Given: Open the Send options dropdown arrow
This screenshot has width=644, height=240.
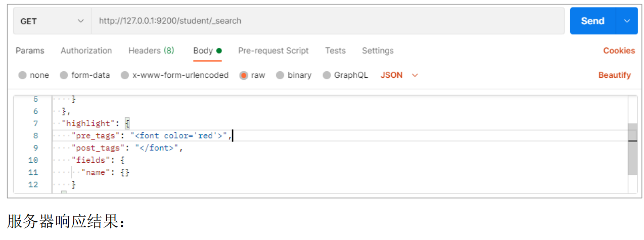Looking at the screenshot, I should 627,21.
